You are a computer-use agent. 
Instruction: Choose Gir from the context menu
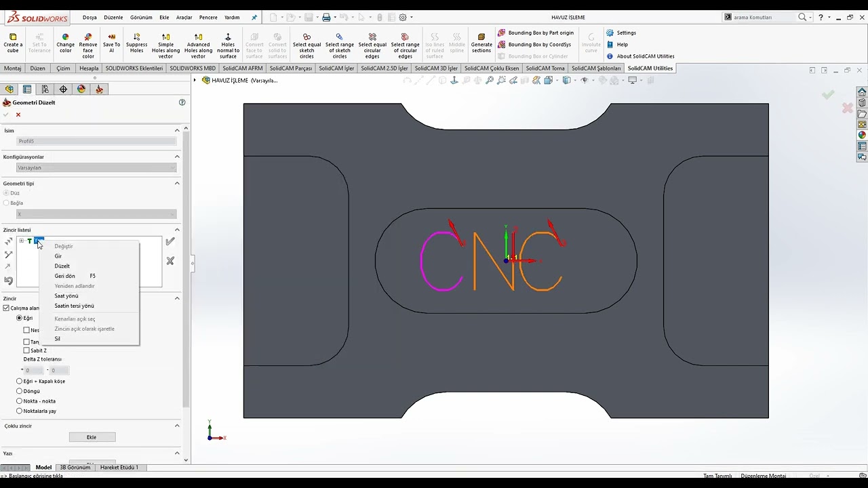(x=58, y=256)
